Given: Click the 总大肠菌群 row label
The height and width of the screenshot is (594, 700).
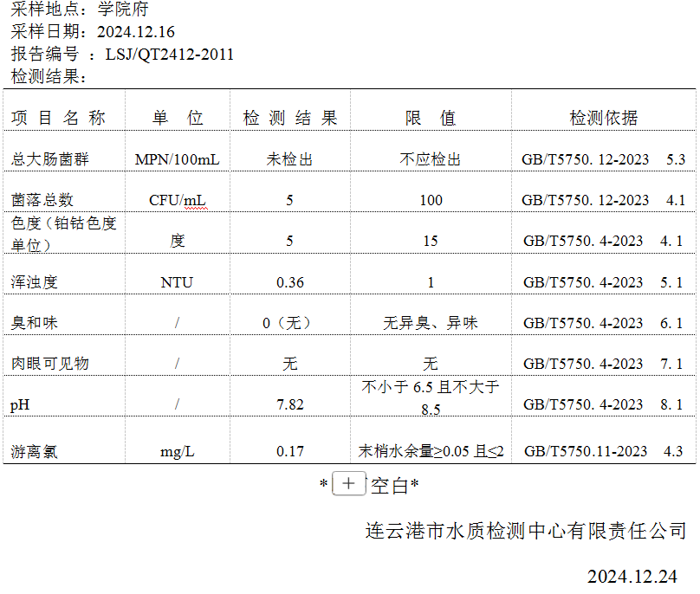Looking at the screenshot, I should [50, 159].
